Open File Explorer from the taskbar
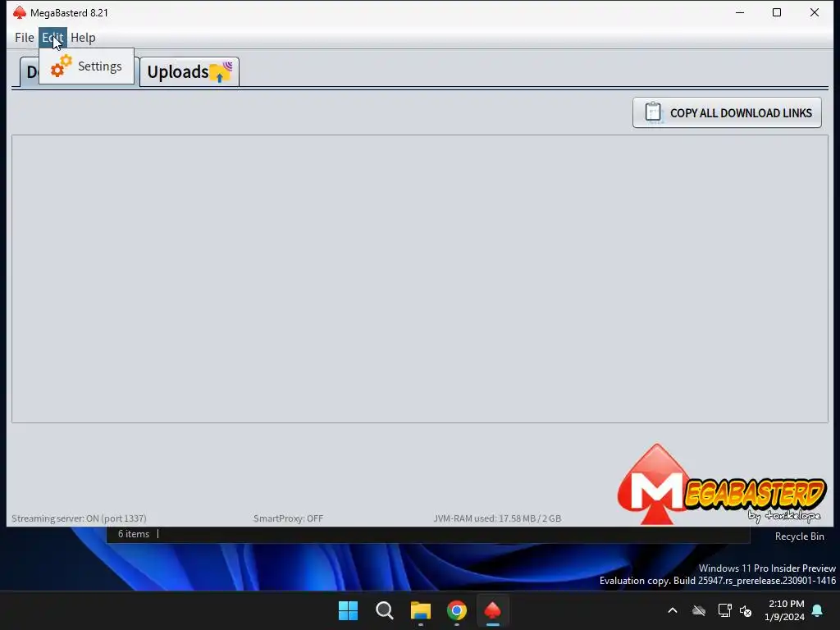This screenshot has width=840, height=630. [x=421, y=610]
